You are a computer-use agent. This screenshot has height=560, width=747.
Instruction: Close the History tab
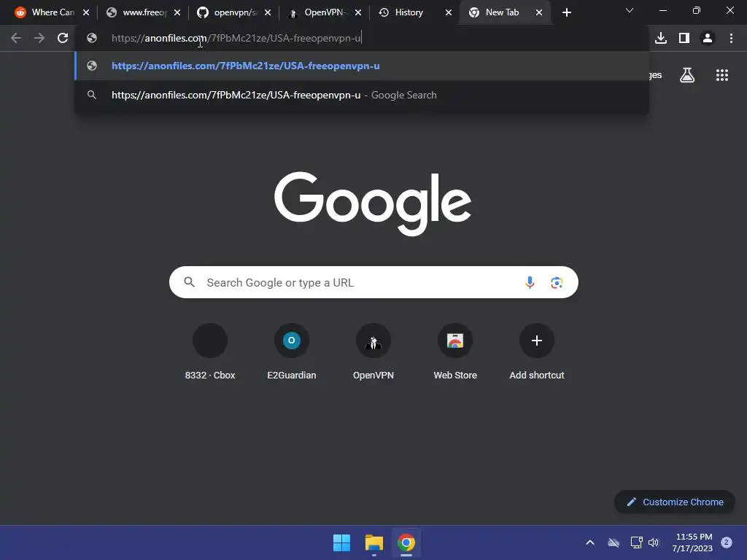(x=449, y=13)
